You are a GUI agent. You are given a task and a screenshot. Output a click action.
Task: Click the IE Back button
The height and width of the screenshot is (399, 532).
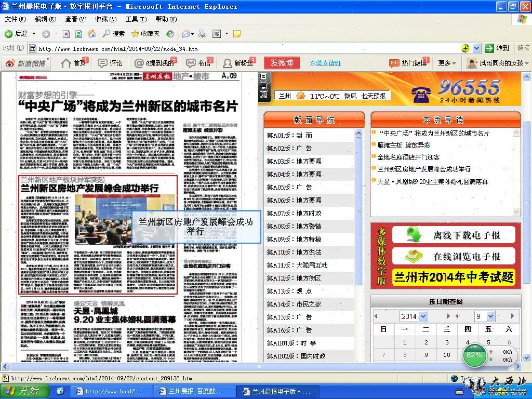(16, 34)
